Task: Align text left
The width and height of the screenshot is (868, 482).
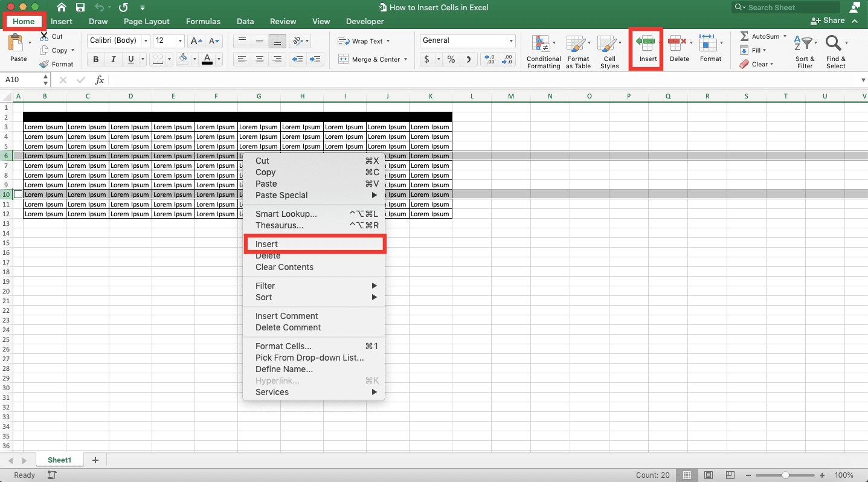Action: (x=242, y=59)
